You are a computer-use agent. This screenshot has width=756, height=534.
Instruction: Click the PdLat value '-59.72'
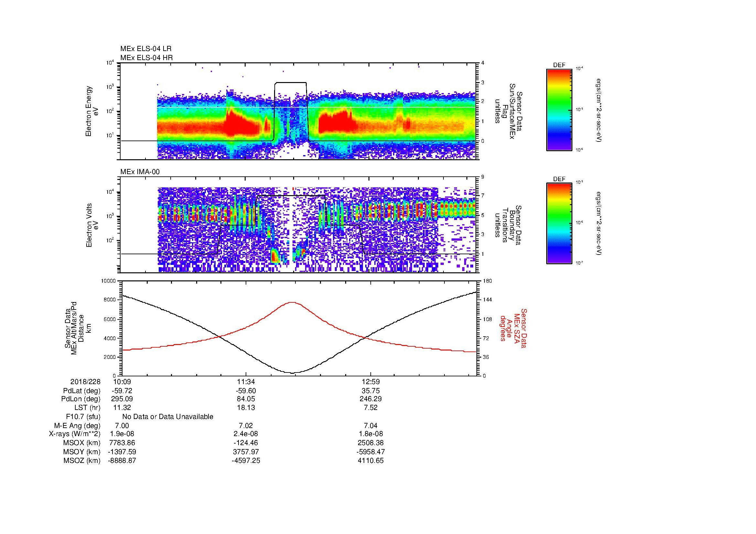coord(122,391)
